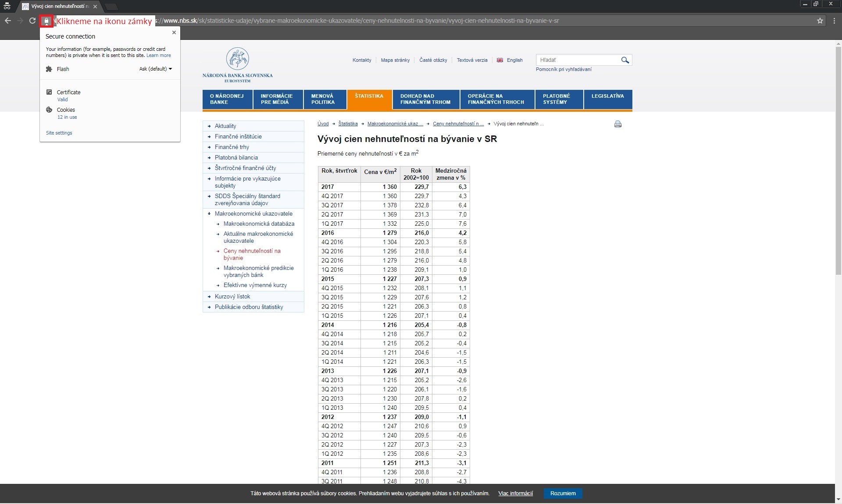Close the Secure connection popup

tap(174, 32)
